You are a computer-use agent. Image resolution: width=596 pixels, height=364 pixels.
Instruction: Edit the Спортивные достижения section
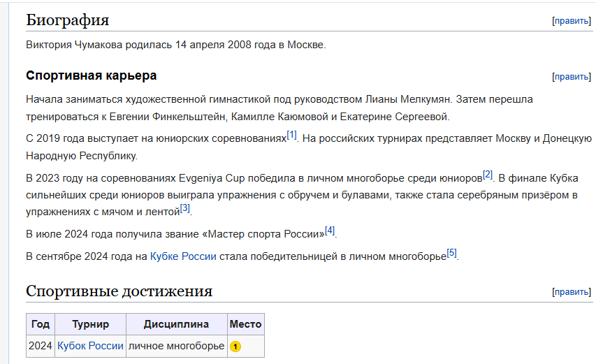pyautogui.click(x=572, y=292)
